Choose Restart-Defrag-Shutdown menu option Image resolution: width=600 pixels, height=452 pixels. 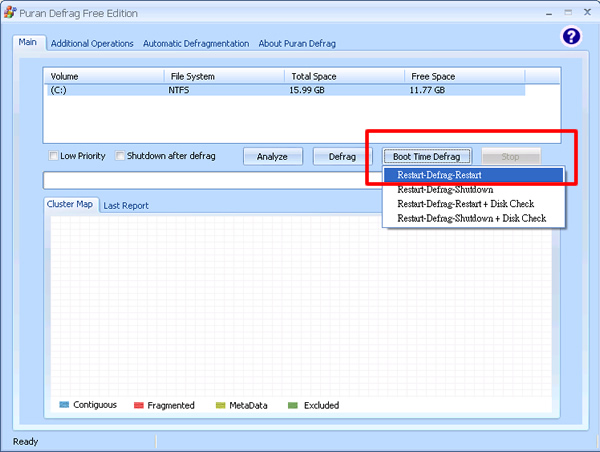click(473, 190)
